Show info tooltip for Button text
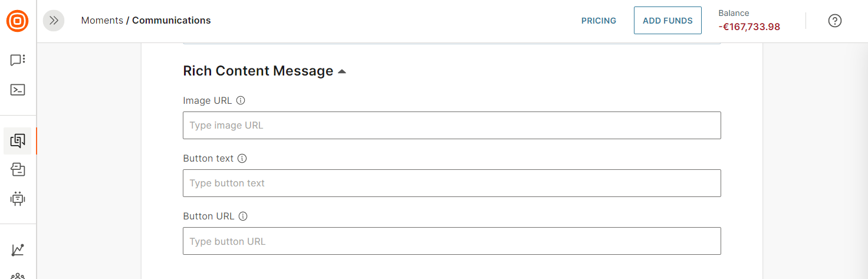Screen dimensions: 868x279 (x=242, y=158)
